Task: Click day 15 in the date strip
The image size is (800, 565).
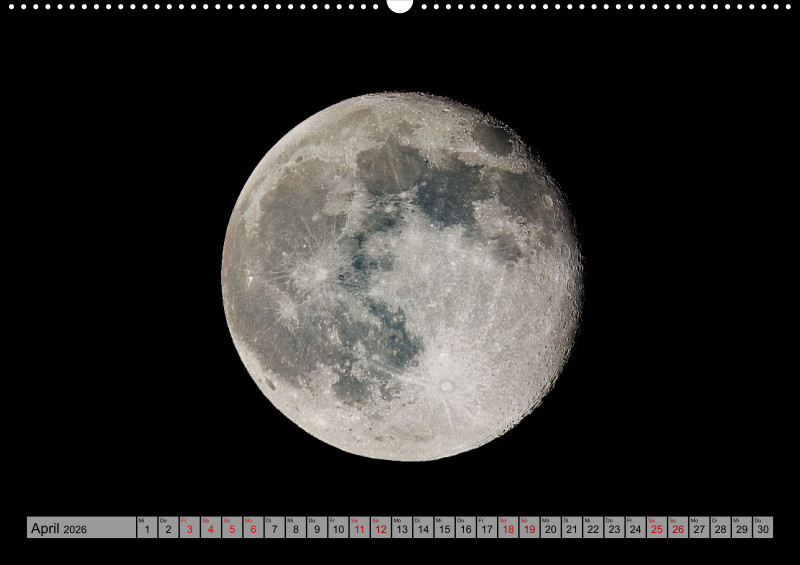Action: (444, 528)
